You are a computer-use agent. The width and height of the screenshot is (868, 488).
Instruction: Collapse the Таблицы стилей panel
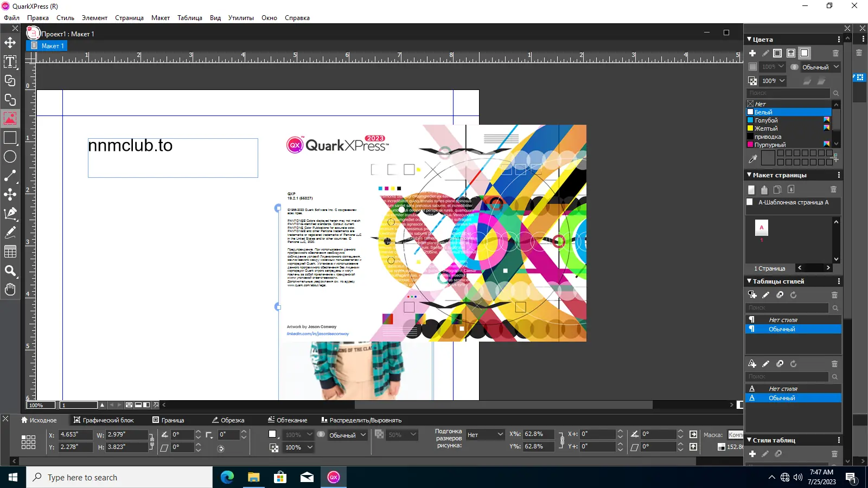tap(749, 281)
